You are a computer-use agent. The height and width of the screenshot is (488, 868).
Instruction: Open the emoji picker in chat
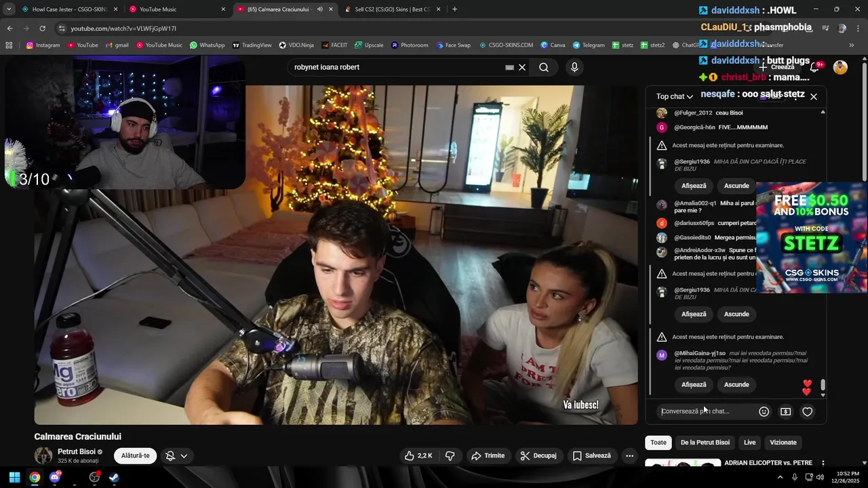pos(764,411)
